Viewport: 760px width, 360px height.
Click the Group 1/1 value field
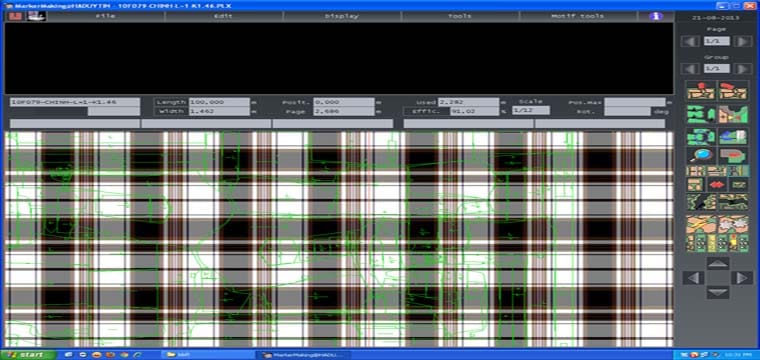(x=716, y=69)
